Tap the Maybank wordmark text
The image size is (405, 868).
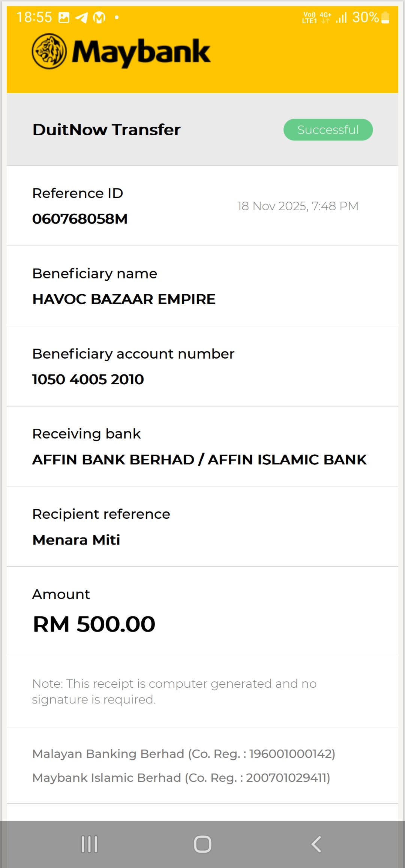pyautogui.click(x=141, y=52)
